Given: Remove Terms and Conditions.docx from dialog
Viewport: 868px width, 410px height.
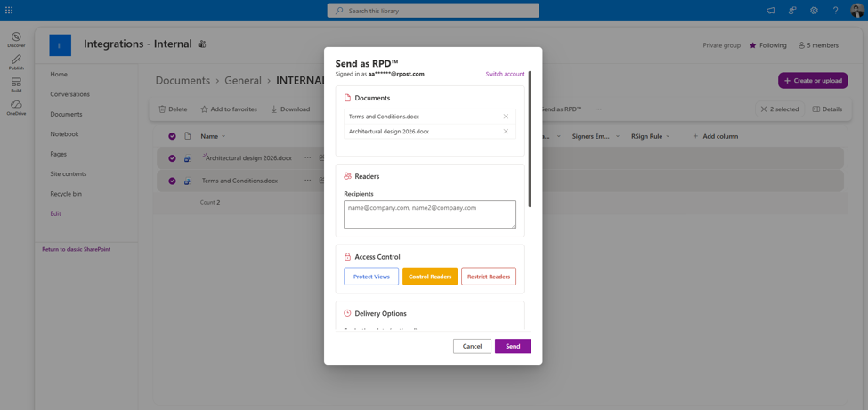Looking at the screenshot, I should tap(506, 117).
